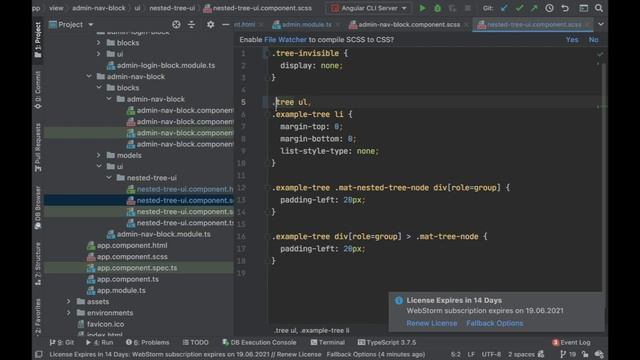Follow the File Watcher link
The height and width of the screenshot is (360, 640).
coord(285,40)
